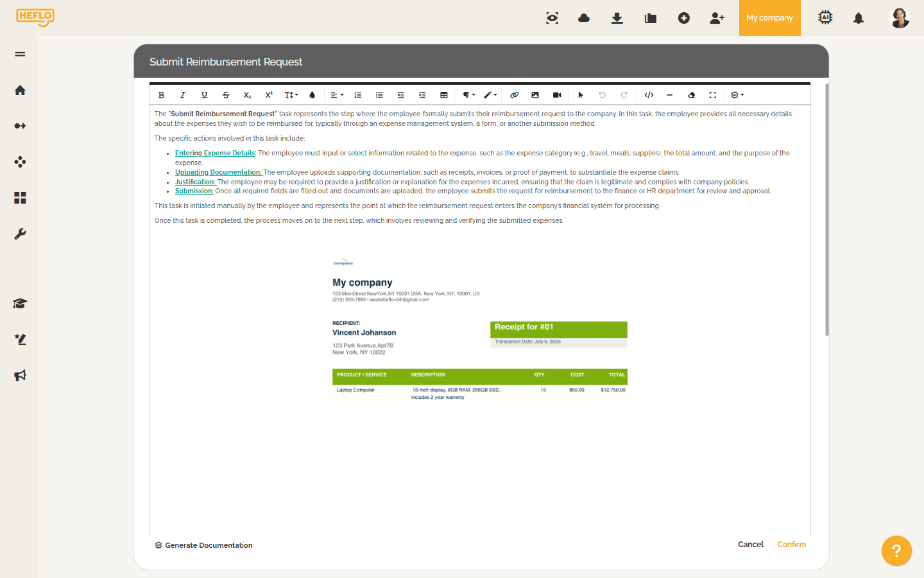Insert image via toolbar icon
Viewport: 924px width, 578px height.
coord(535,95)
